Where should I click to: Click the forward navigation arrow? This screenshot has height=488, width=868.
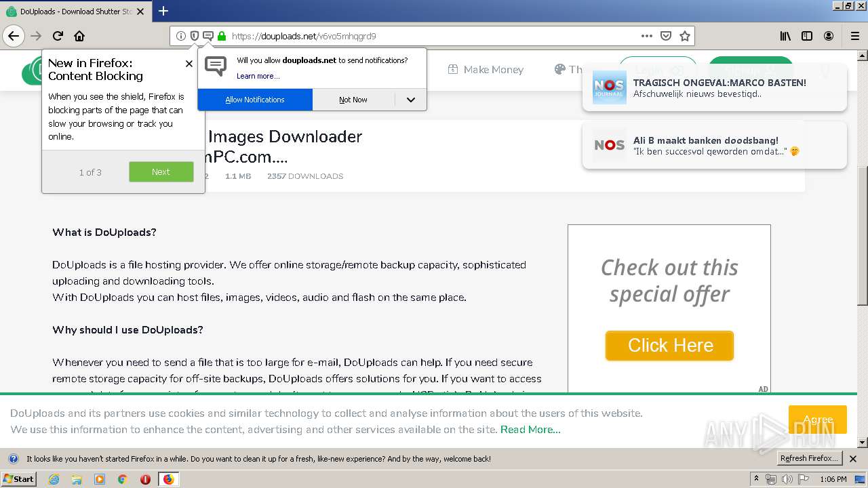point(36,36)
